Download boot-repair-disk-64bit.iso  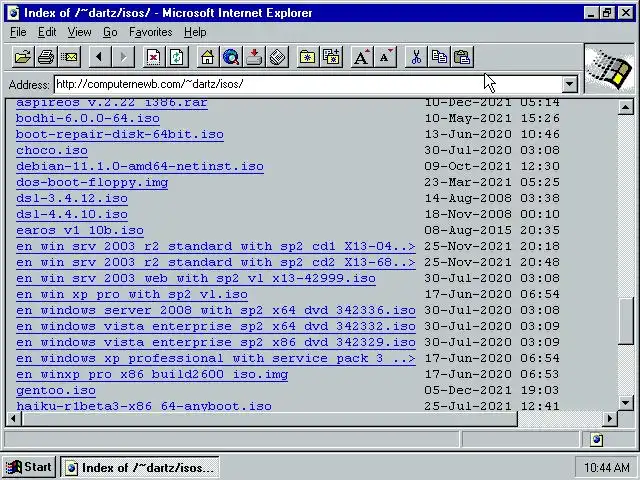[x=120, y=134]
